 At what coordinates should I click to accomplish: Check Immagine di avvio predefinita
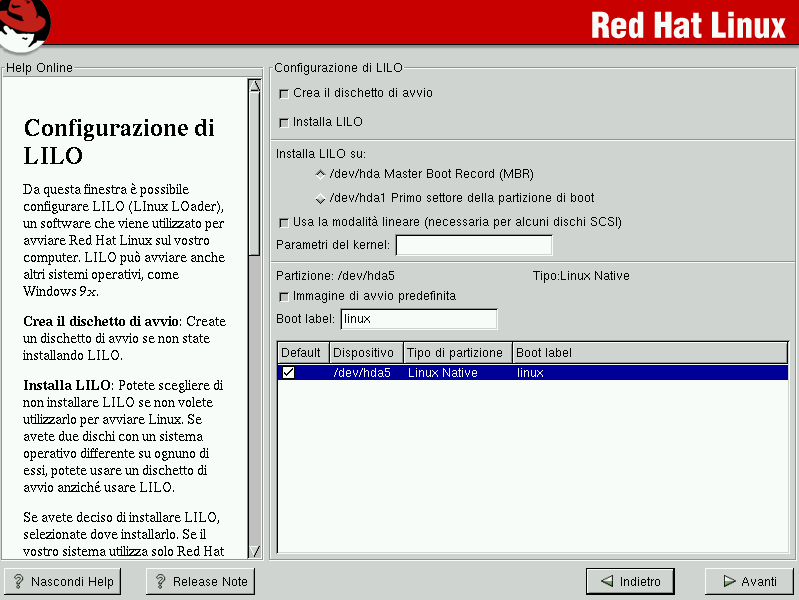point(284,296)
